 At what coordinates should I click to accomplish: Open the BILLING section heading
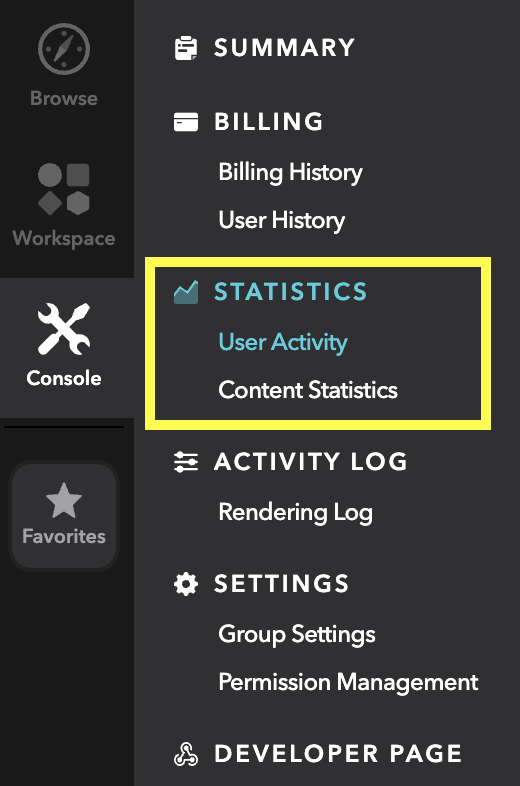(269, 122)
